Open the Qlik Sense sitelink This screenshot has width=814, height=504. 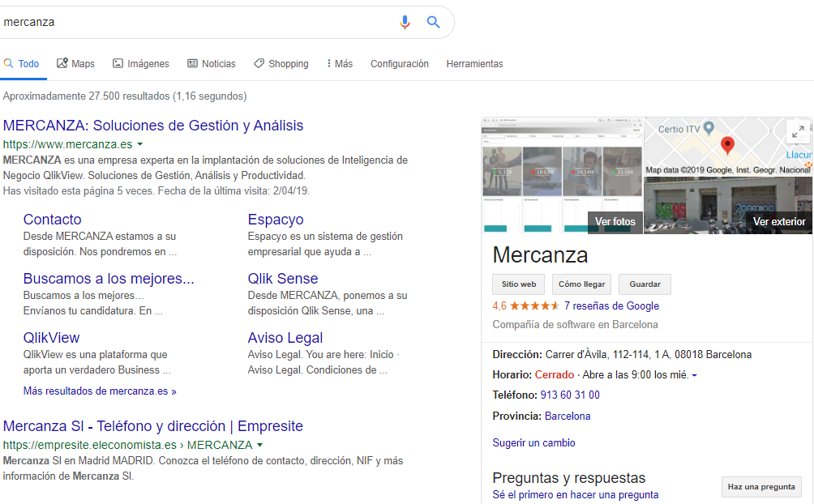tap(283, 278)
